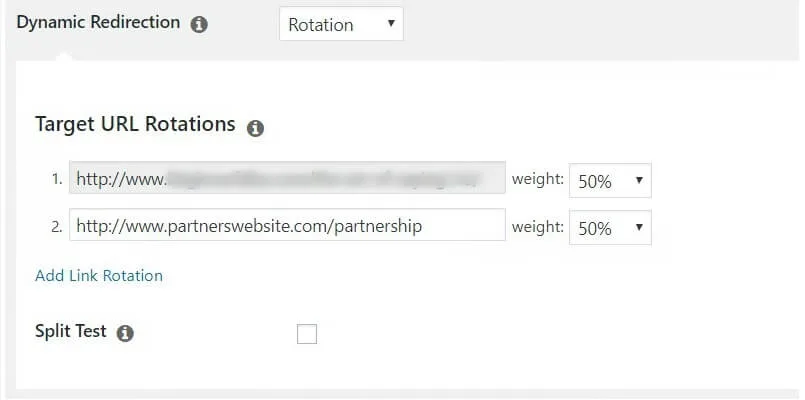Show the Split Test info tooltip icon
Viewport: 805px width, 400px height.
(x=125, y=334)
